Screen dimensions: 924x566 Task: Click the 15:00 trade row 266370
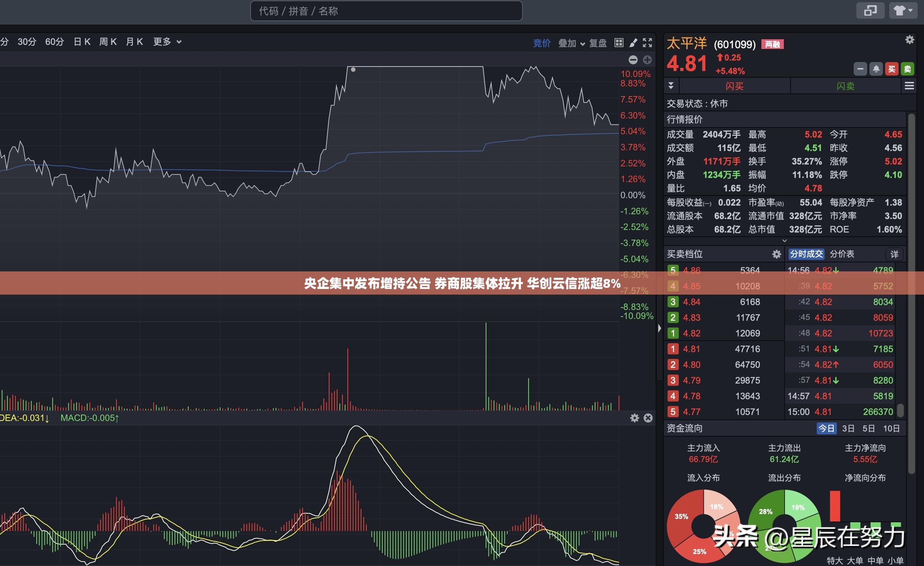(x=840, y=412)
